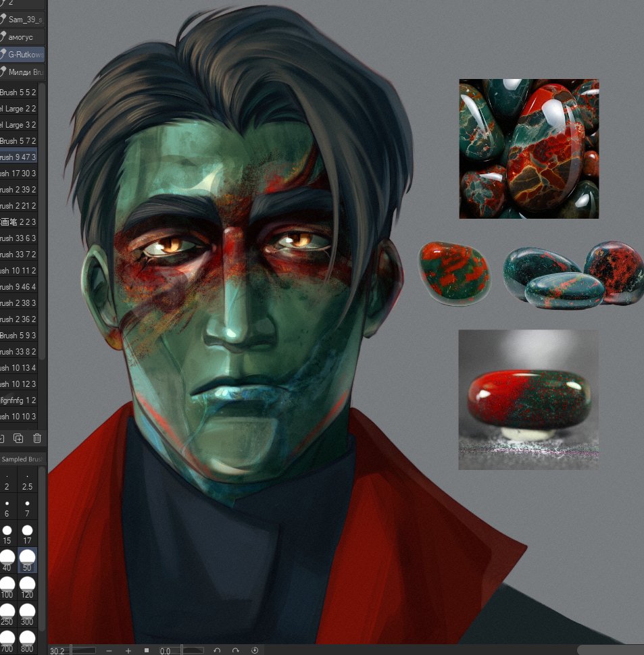Open the амогус sub tool group
Image resolution: width=644 pixels, height=655 pixels.
tap(22, 36)
